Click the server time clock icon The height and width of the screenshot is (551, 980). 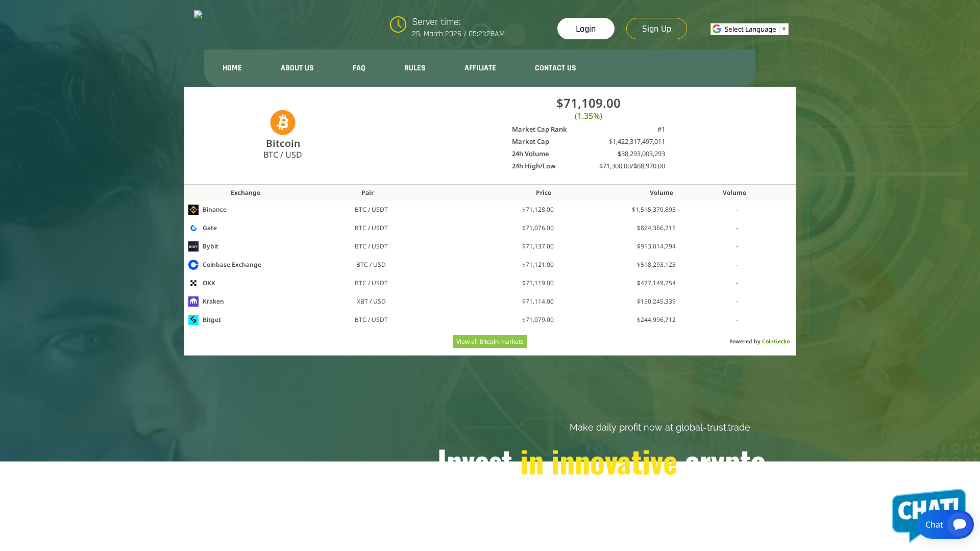coord(398,24)
